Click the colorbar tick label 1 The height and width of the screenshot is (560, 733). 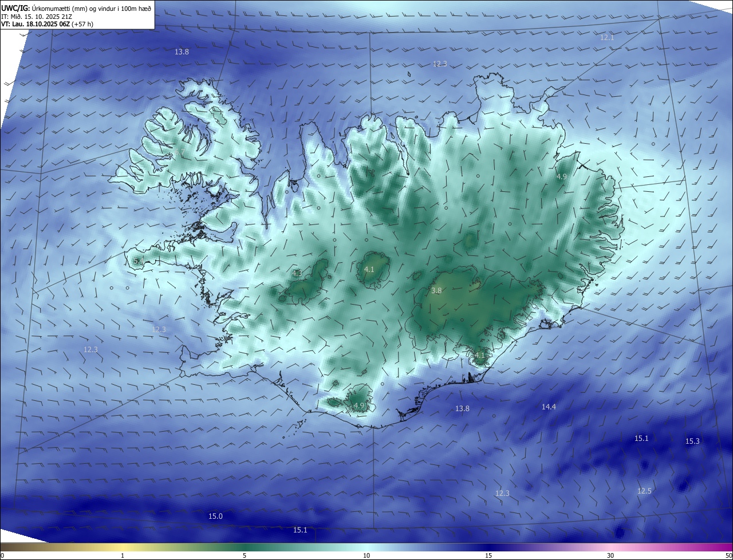point(123,555)
